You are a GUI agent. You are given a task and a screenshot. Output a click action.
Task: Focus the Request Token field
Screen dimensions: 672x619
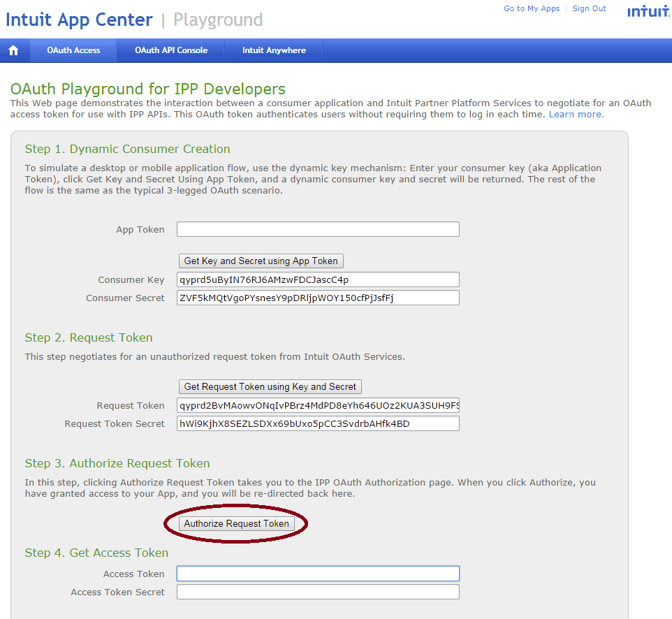[x=318, y=405]
